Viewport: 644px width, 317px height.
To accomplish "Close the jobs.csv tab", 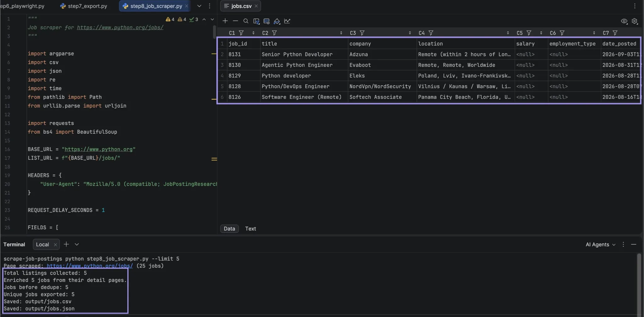I will 256,6.
